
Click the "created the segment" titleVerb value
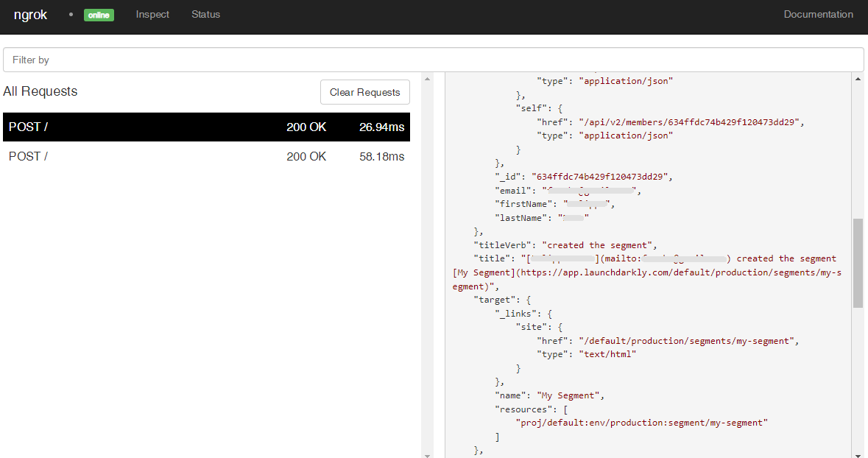click(x=598, y=245)
